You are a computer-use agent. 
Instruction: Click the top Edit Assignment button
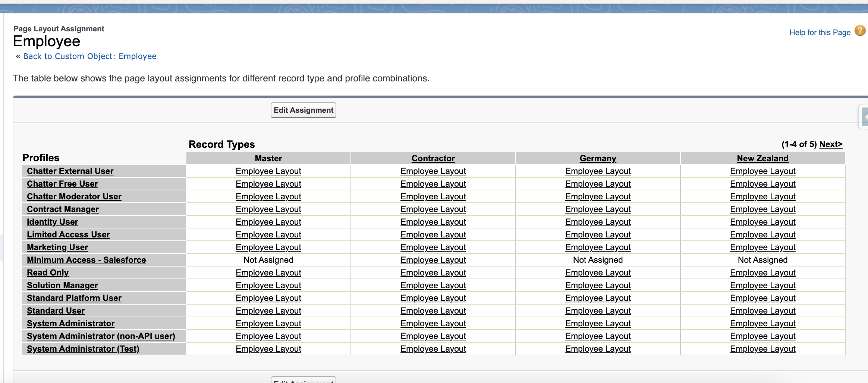coord(303,110)
